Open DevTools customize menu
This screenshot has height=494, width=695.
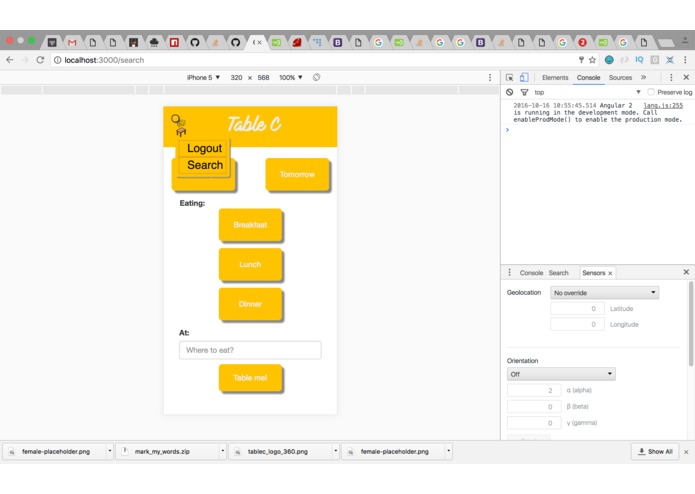pos(671,78)
